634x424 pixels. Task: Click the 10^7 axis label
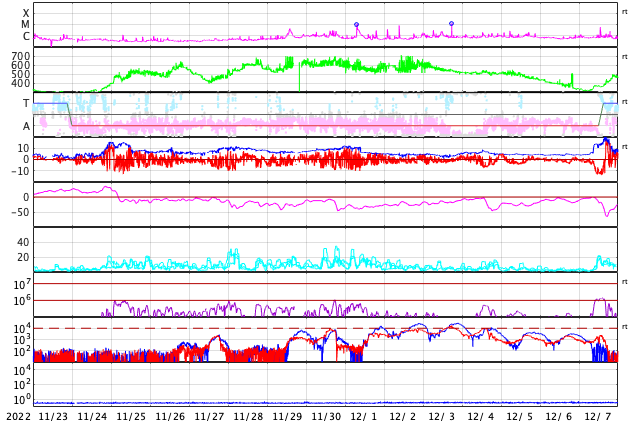pos(22,284)
